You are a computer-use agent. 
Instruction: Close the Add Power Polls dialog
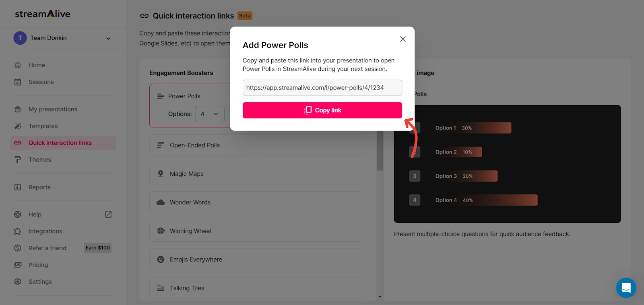coord(403,39)
